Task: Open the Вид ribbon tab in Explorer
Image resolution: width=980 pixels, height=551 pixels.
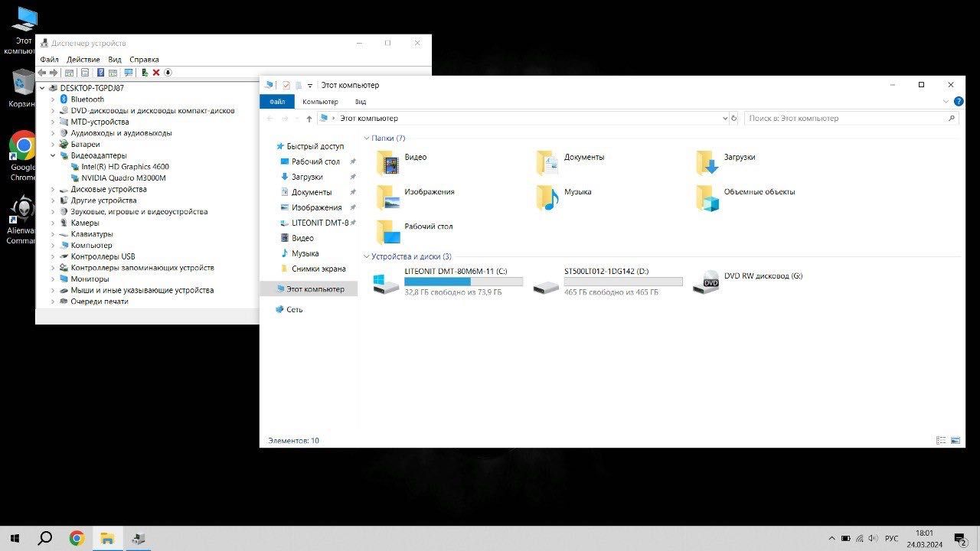Action: point(361,102)
